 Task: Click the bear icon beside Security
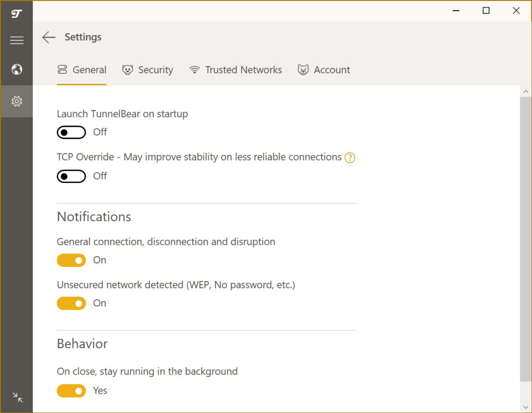[x=127, y=70]
